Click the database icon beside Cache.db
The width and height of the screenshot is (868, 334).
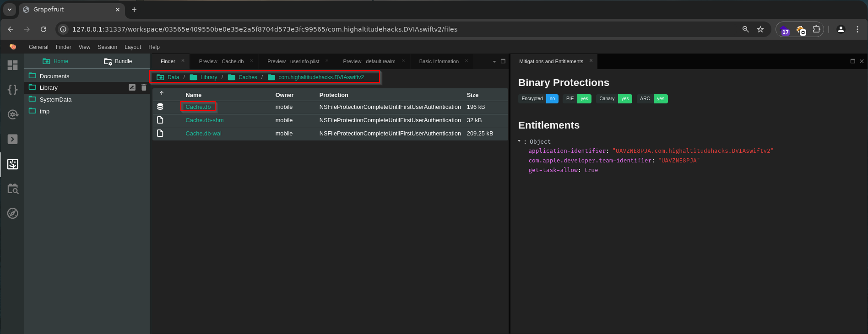click(x=160, y=107)
